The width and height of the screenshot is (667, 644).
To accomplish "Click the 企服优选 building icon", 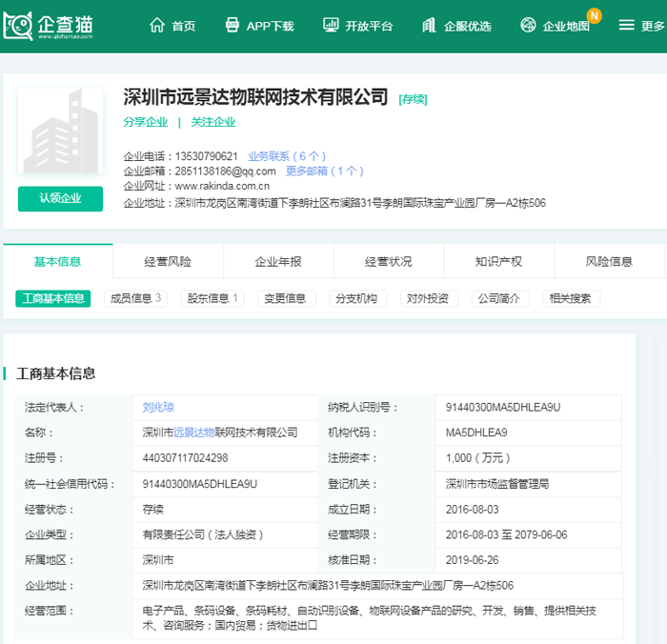I will 429,26.
